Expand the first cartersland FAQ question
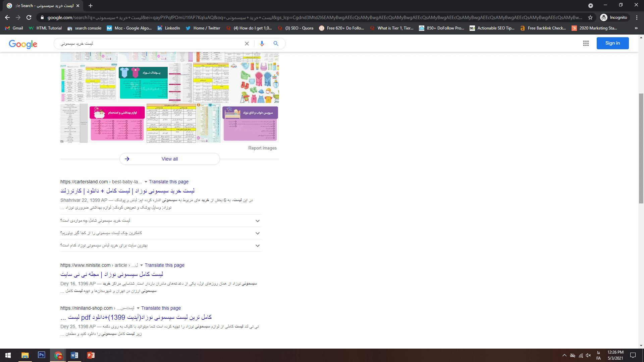The width and height of the screenshot is (644, 362). pyautogui.click(x=161, y=221)
